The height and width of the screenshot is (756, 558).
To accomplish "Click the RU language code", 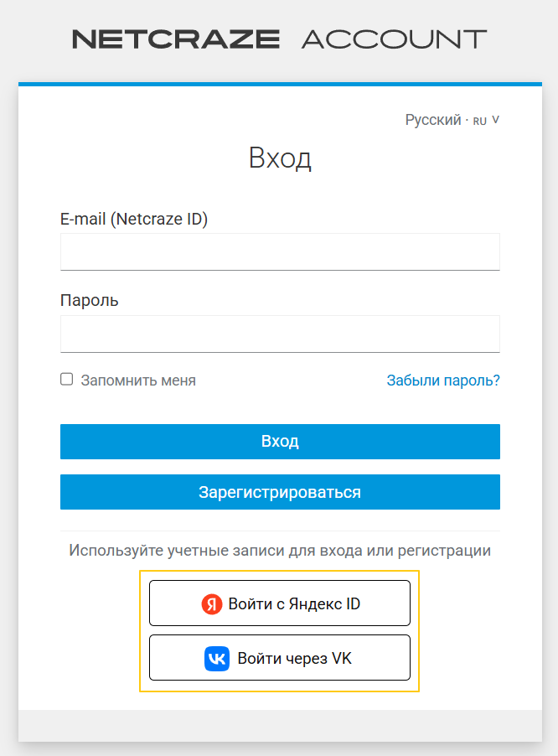I will [480, 121].
